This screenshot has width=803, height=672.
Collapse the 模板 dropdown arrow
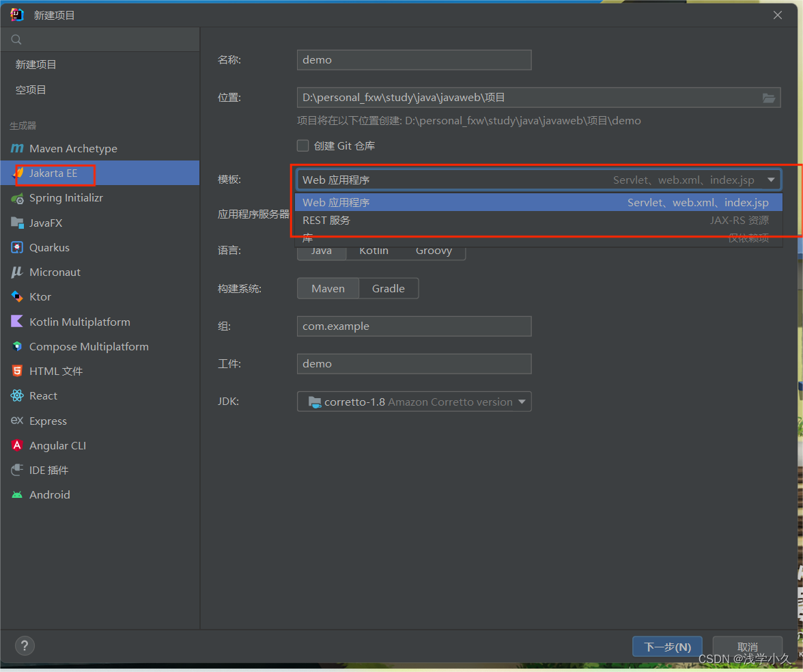point(771,180)
